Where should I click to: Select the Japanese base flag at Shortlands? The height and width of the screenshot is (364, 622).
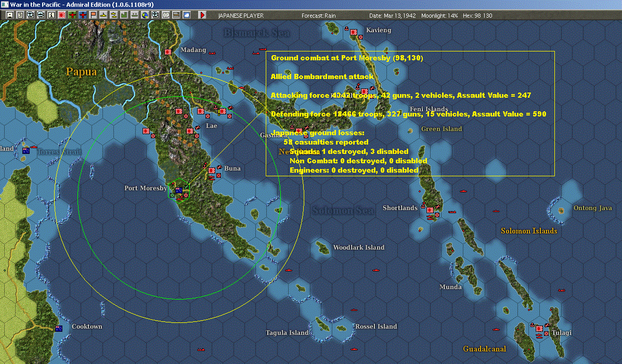(x=430, y=210)
